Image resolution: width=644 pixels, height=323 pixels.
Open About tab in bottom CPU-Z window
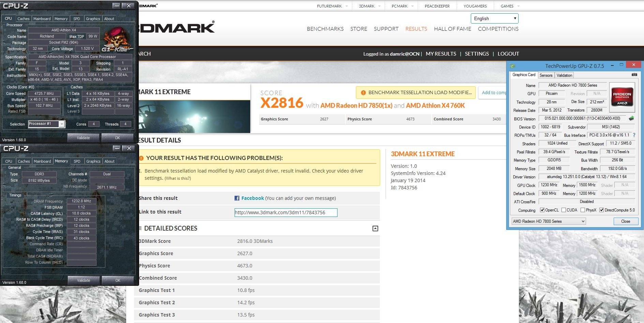pos(109,161)
